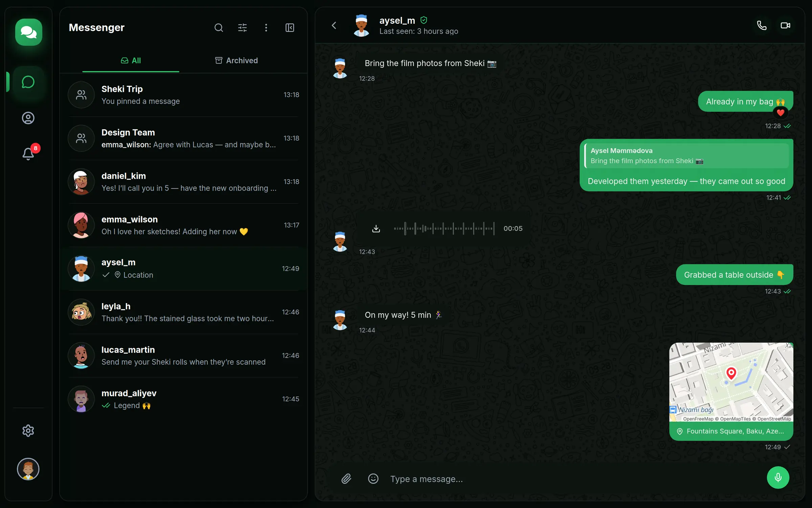
Task: Switch to the Archived tab
Action: point(236,61)
